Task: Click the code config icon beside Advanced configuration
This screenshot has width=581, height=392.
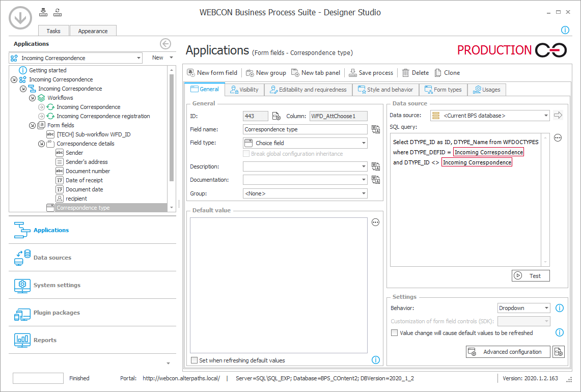Action: (x=559, y=352)
